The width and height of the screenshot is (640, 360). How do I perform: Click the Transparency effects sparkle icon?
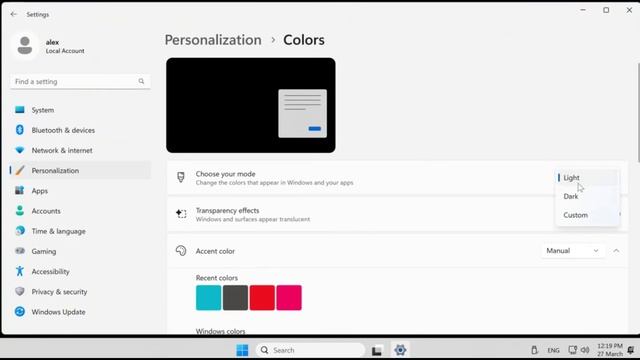point(181,213)
